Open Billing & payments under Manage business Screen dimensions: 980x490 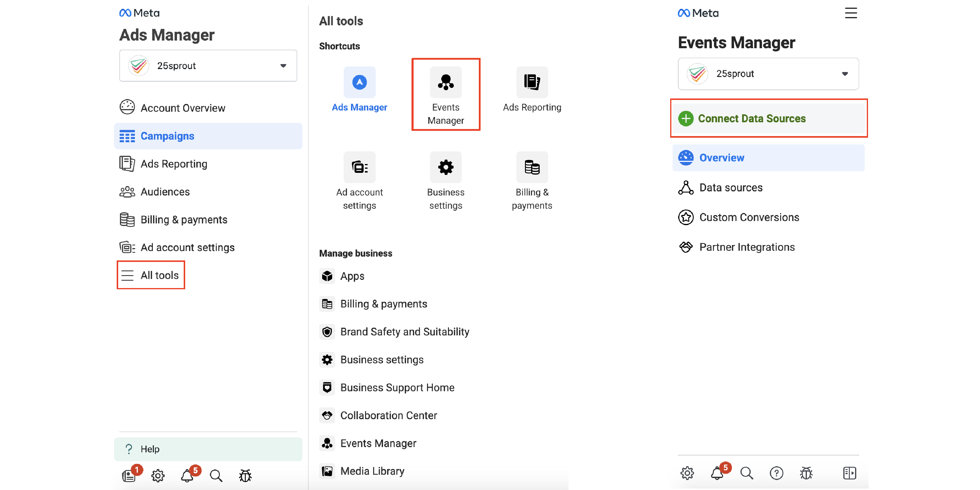(x=373, y=304)
